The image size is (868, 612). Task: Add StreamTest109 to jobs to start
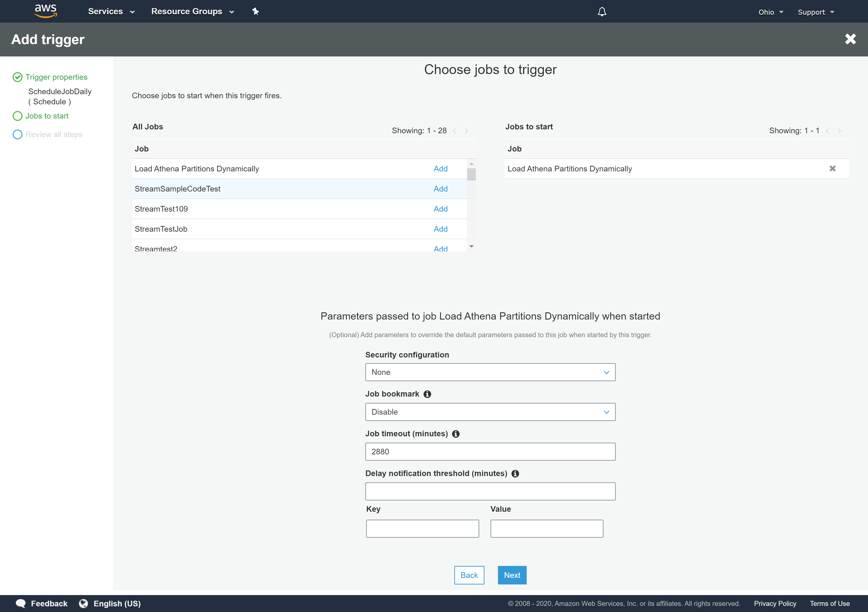(440, 208)
